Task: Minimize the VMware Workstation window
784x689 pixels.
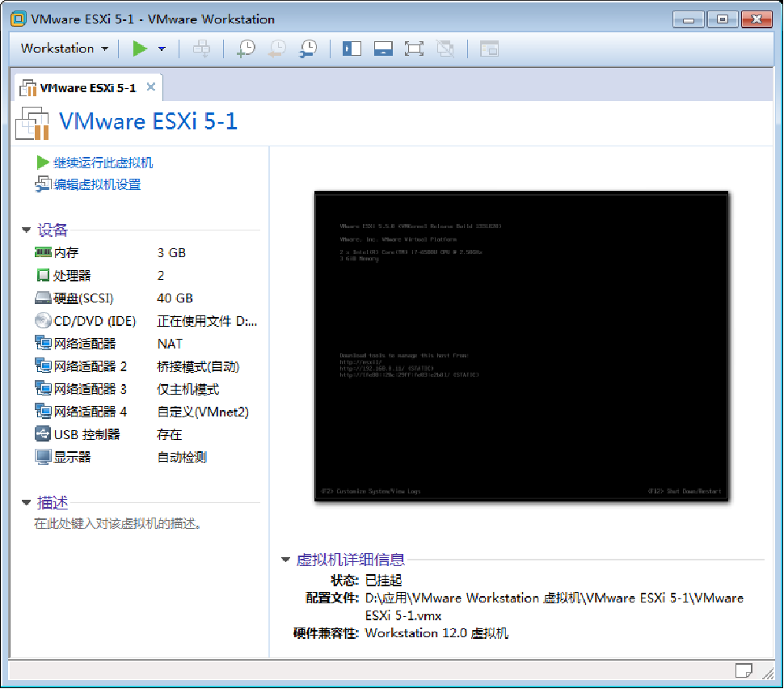Action: [689, 19]
